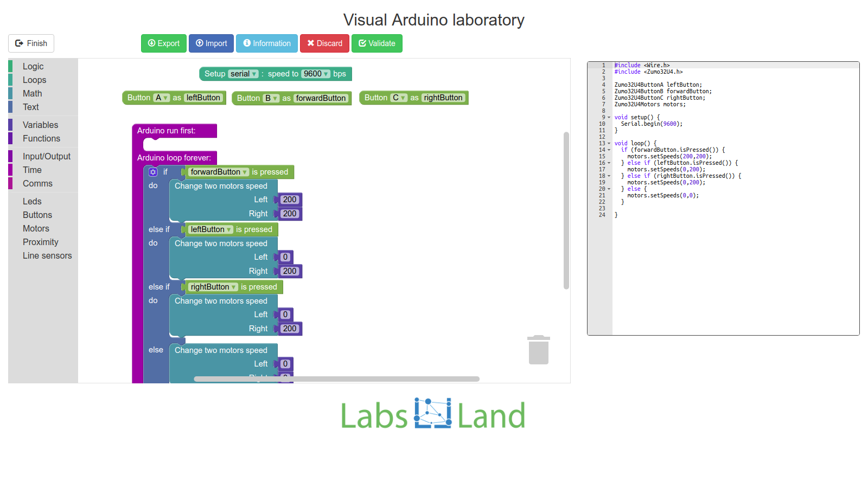
Task: Discard the current workspace
Action: tap(324, 43)
